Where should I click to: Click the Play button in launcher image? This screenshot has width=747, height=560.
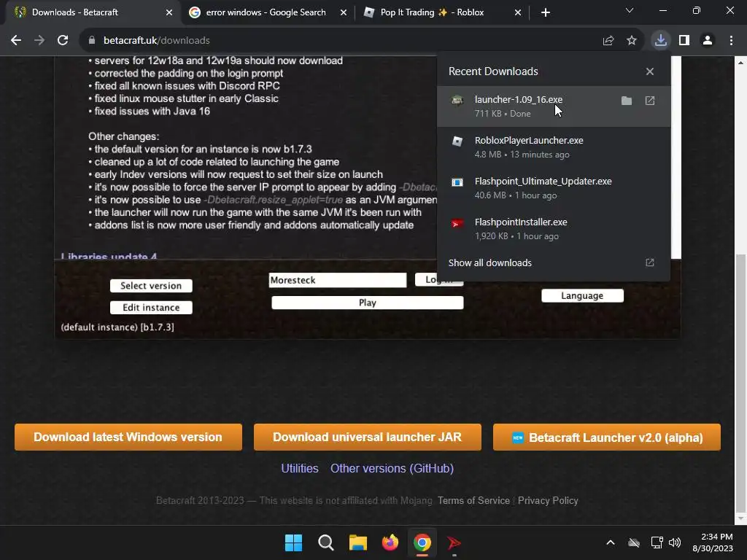click(368, 303)
